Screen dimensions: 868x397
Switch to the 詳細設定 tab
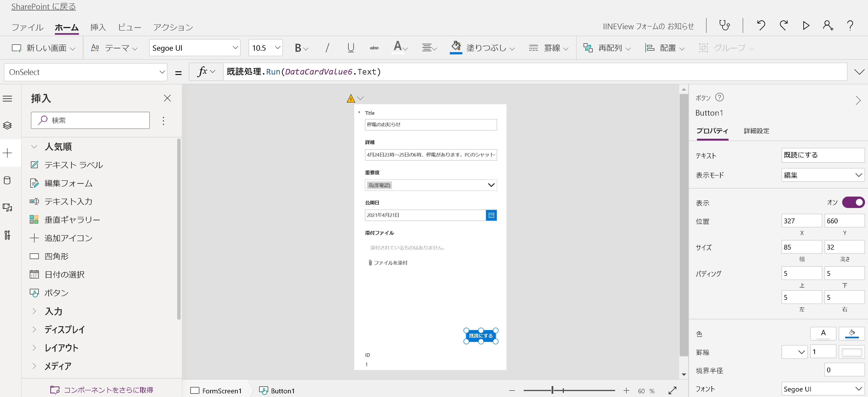756,131
